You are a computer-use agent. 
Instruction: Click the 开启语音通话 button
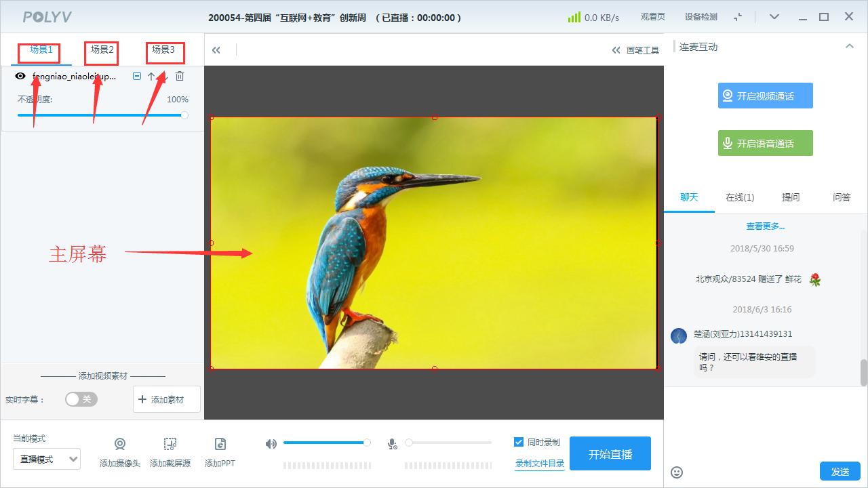(766, 143)
